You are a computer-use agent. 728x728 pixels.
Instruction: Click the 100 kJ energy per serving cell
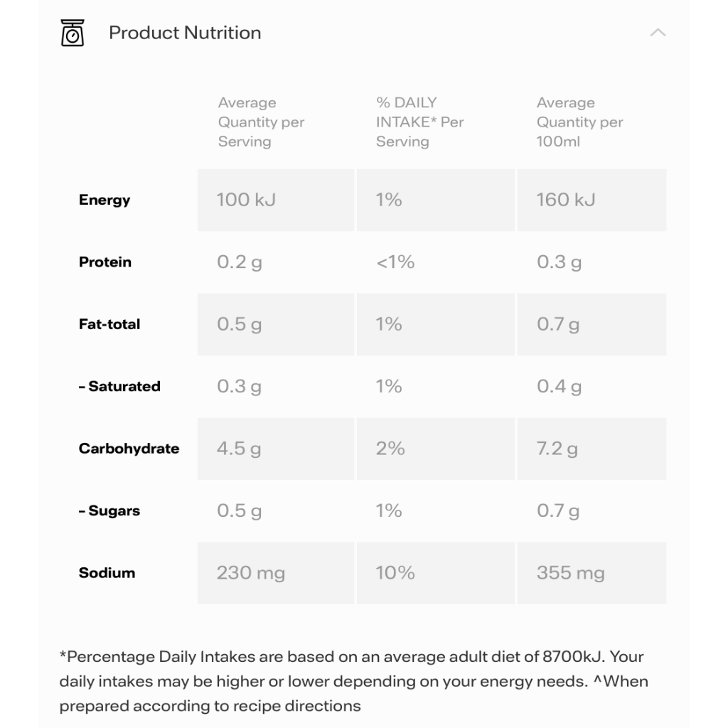(276, 200)
